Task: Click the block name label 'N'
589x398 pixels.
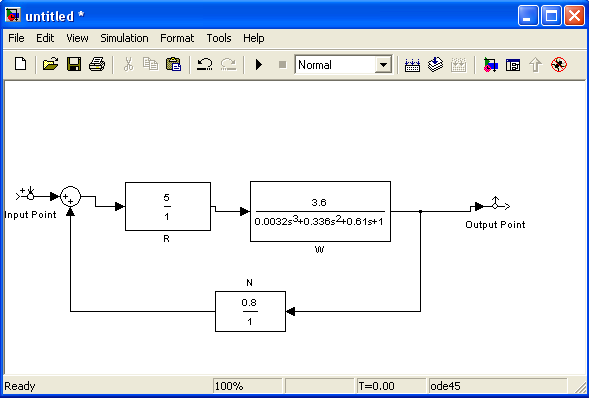Action: point(249,283)
